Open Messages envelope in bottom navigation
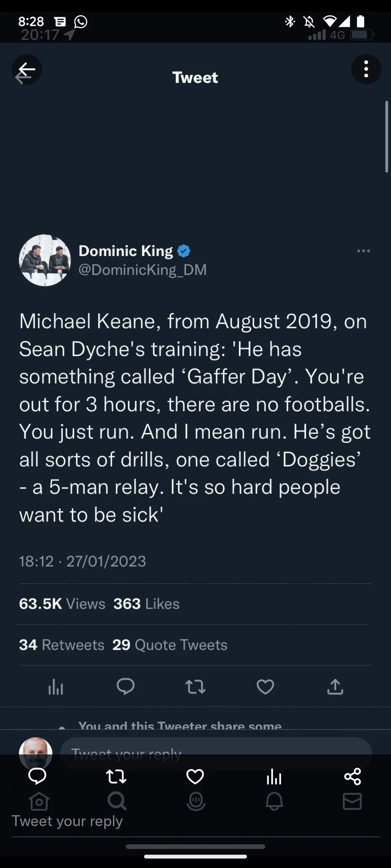Viewport: 391px width, 868px height. (x=352, y=802)
